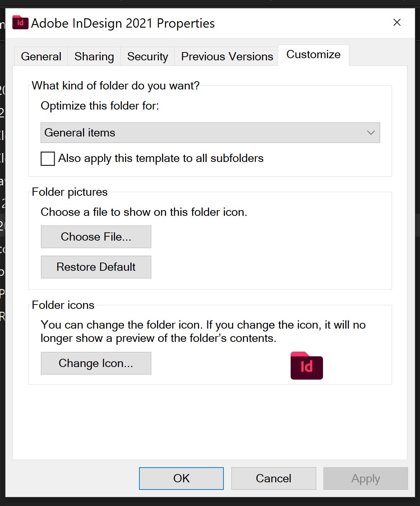Switch to the Sharing tab

pos(93,56)
